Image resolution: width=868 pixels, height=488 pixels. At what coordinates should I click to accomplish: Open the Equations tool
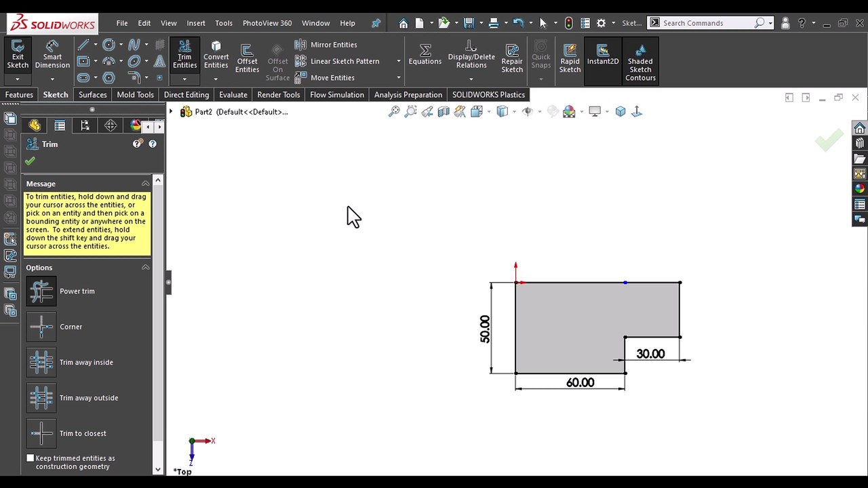[425, 54]
